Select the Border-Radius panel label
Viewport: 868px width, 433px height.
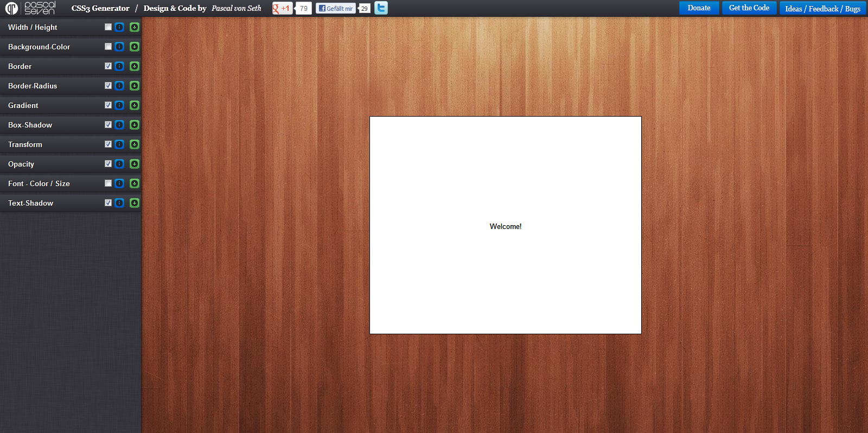[33, 86]
